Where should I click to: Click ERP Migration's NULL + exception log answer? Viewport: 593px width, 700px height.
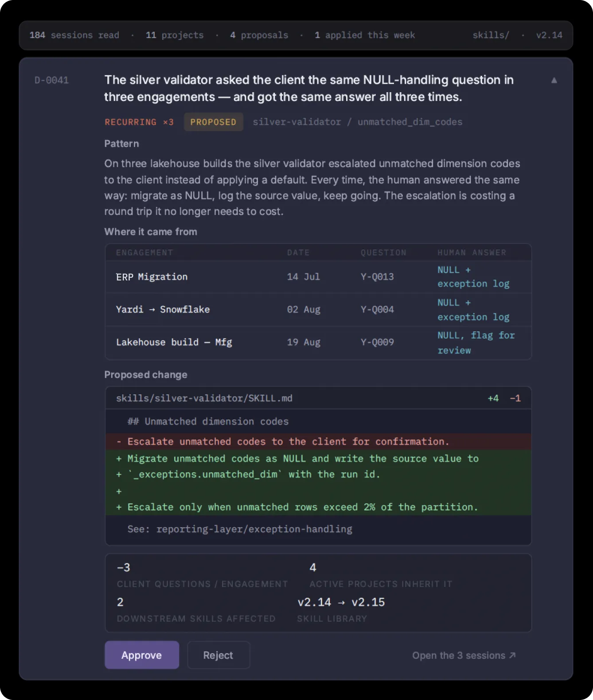point(473,277)
